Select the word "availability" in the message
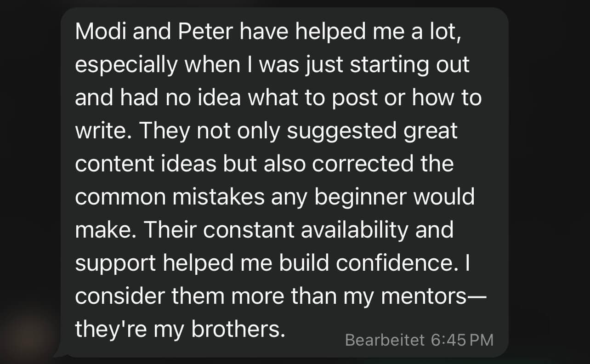 [x=354, y=230]
